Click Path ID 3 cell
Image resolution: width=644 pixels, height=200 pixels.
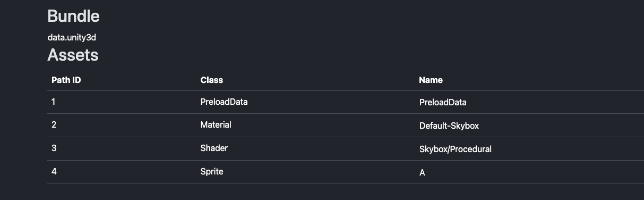pos(54,148)
